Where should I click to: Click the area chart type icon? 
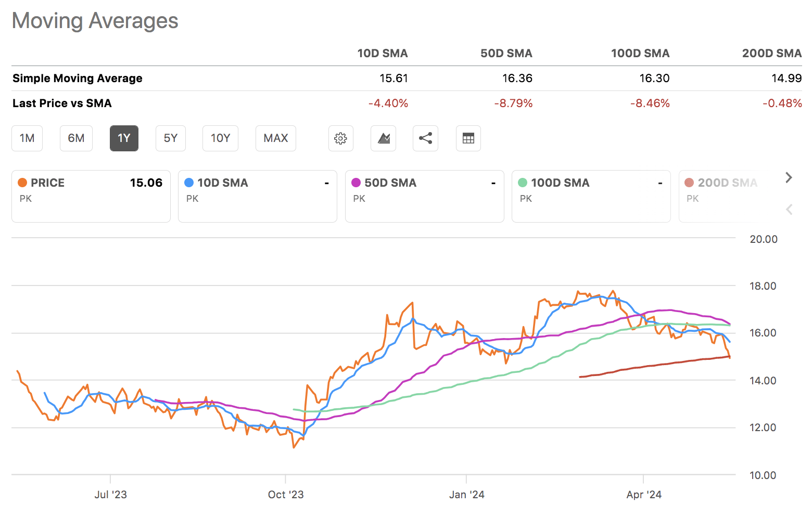click(x=383, y=138)
